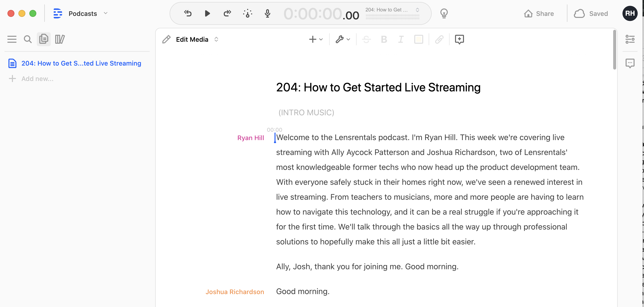Click the jump back arrow icon
The height and width of the screenshot is (307, 644).
click(188, 13)
